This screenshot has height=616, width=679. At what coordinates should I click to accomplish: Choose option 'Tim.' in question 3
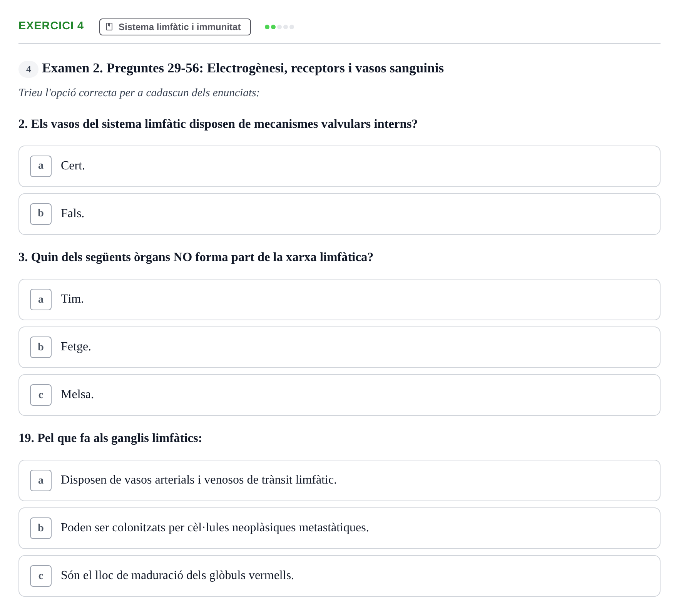(339, 300)
